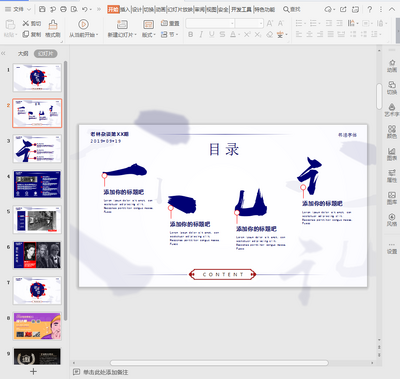Switch slide pane to Slides (幻灯片) view

45,54
